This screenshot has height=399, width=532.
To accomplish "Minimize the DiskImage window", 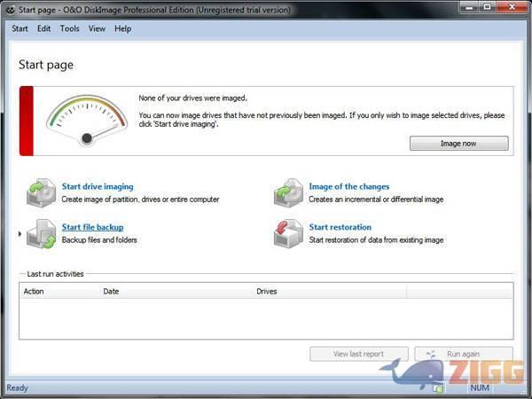I will point(470,7).
